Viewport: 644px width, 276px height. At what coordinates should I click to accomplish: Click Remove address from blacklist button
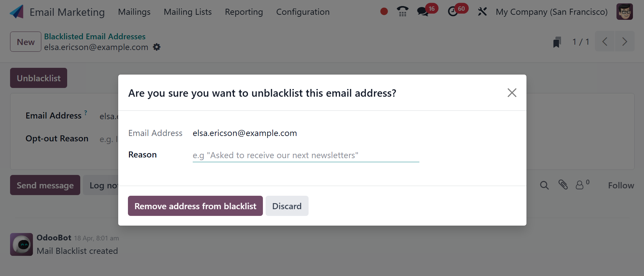click(195, 206)
